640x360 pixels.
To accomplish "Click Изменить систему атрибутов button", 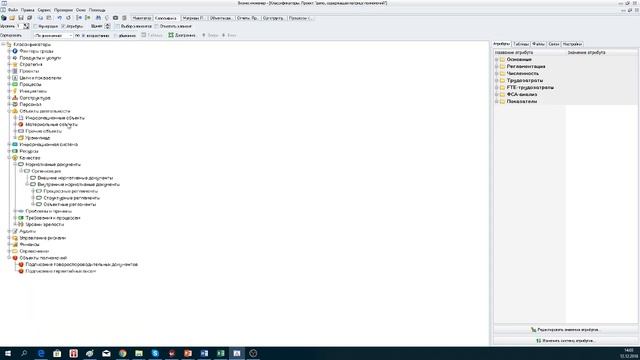I will pyautogui.click(x=565, y=340).
